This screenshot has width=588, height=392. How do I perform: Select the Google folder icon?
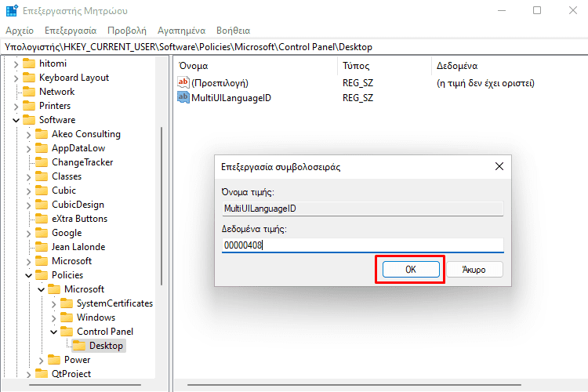pos(42,233)
